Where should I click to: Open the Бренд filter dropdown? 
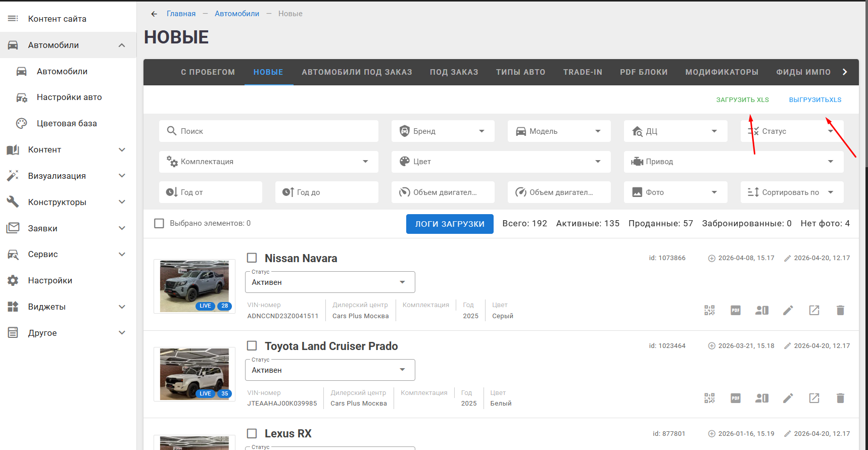click(x=443, y=131)
